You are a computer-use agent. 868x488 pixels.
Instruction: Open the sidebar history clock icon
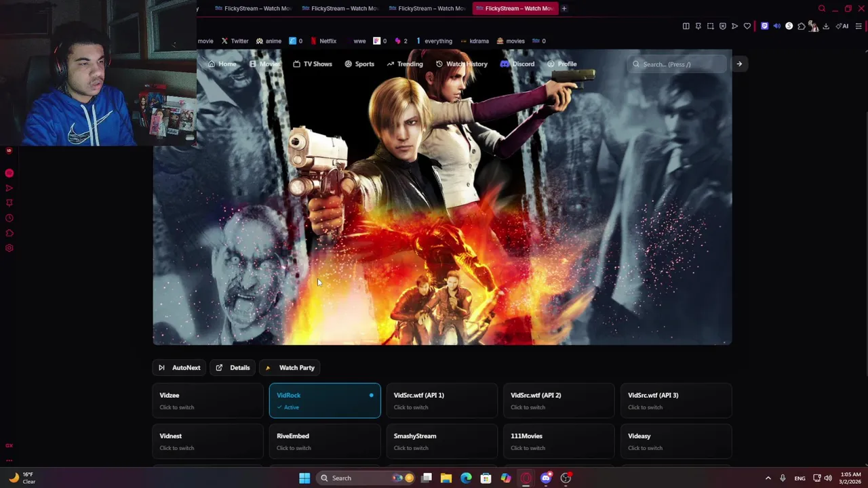coord(9,218)
